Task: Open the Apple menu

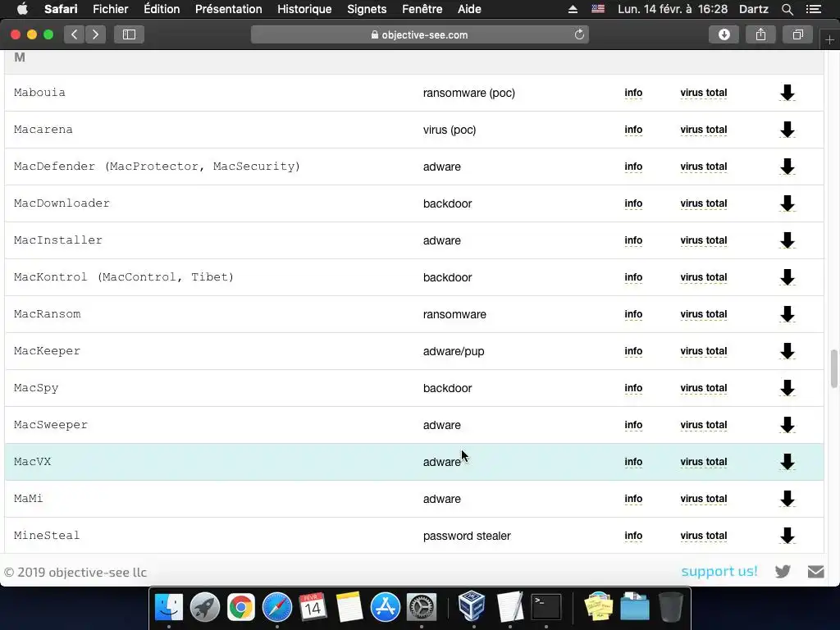Action: tap(22, 9)
